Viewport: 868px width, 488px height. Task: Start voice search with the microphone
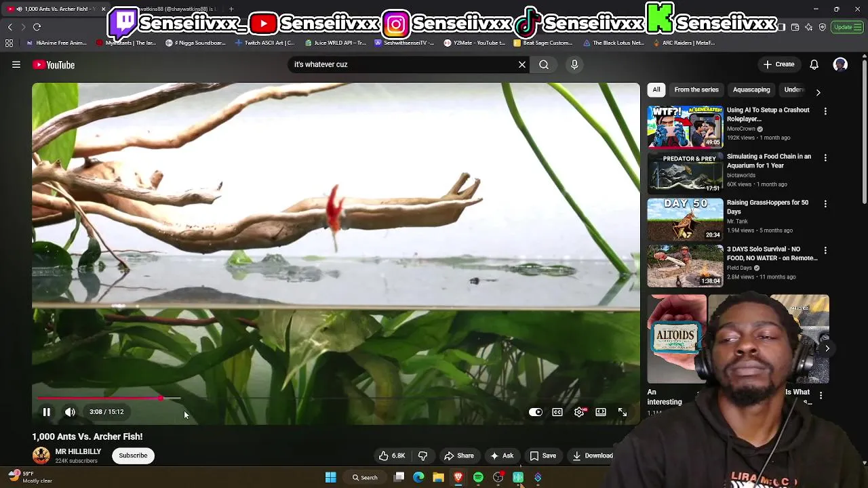574,64
